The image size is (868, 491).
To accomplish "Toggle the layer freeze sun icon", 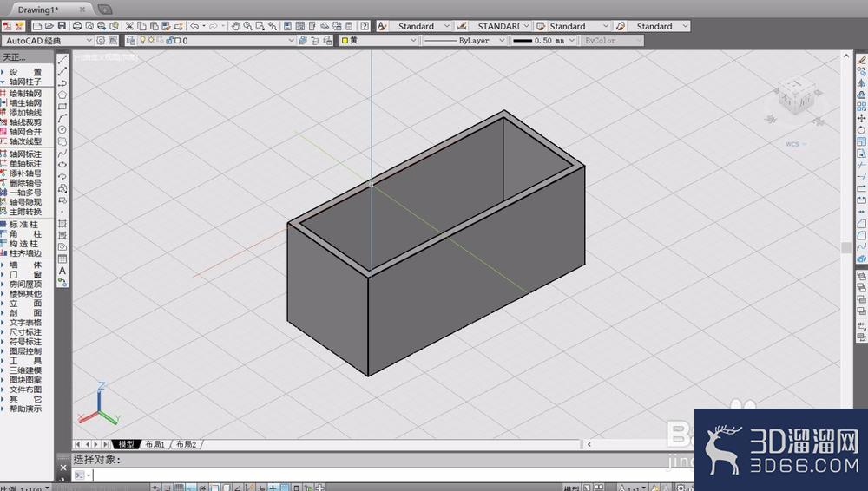I will pyautogui.click(x=151, y=41).
